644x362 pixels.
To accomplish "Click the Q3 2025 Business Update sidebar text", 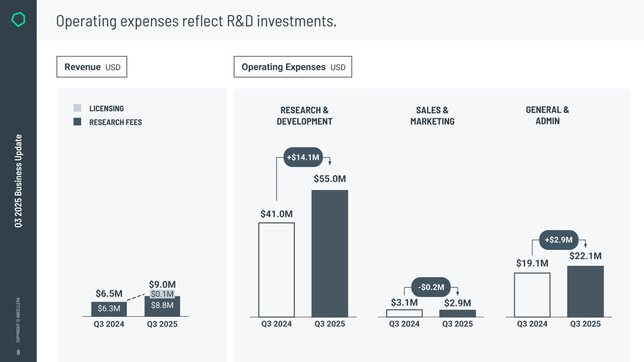I will point(18,181).
